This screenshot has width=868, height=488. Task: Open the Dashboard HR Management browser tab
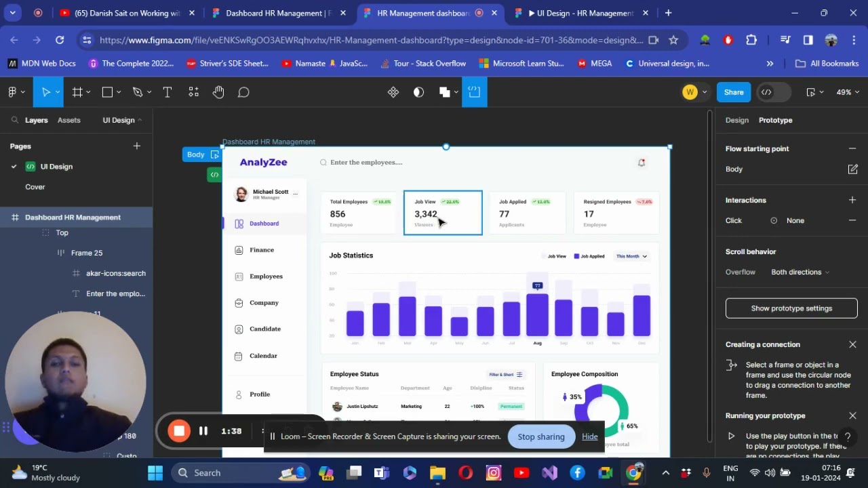click(278, 13)
